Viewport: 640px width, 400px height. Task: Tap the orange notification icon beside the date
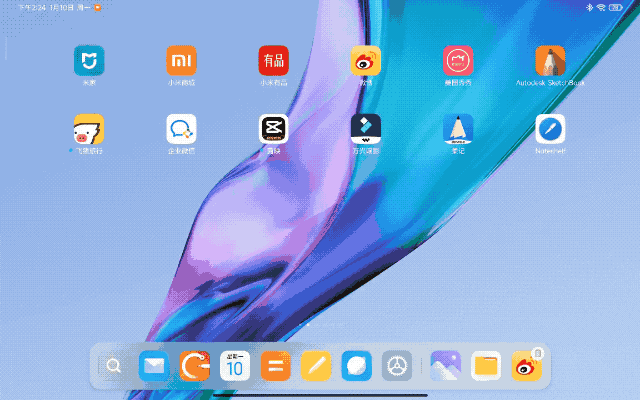coord(98,7)
